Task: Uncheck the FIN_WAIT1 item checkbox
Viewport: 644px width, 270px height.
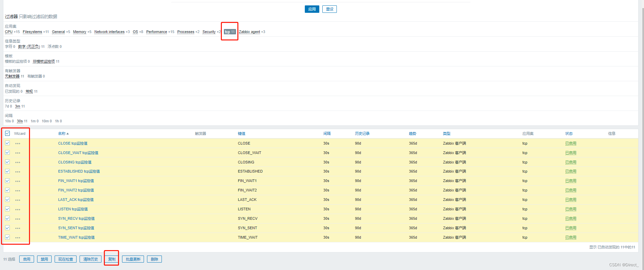Action: pos(7,181)
